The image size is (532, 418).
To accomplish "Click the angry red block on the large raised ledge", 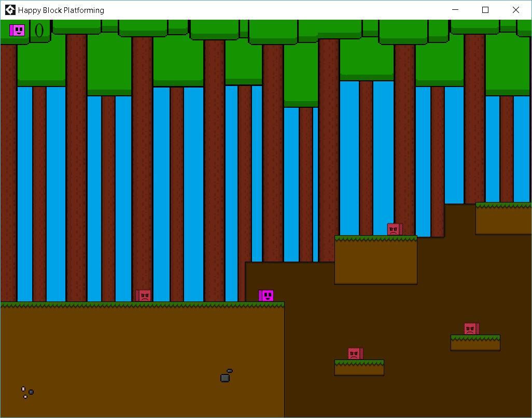I will 395,229.
